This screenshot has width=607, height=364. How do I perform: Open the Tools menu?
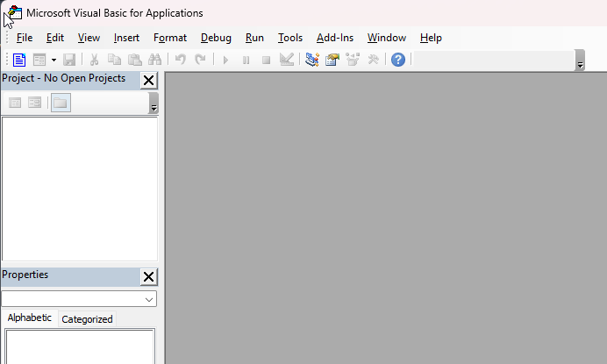[x=290, y=38]
